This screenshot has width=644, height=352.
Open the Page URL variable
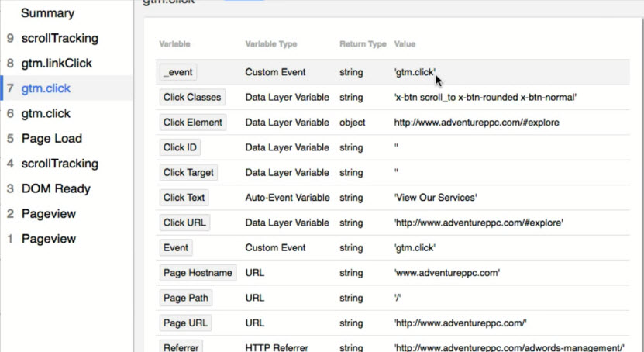[x=184, y=323]
